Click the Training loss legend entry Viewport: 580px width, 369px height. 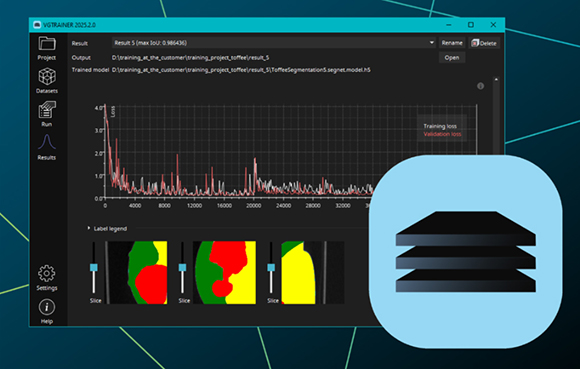[x=440, y=126]
